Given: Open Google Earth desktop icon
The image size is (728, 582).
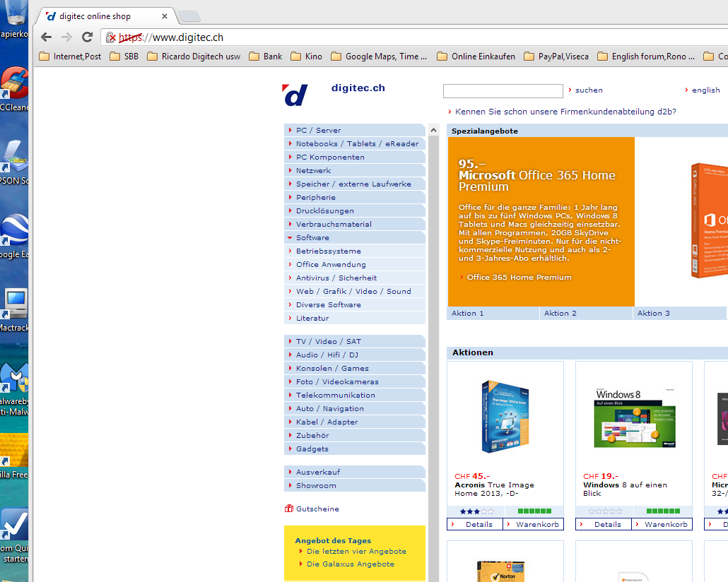Looking at the screenshot, I should 14,232.
